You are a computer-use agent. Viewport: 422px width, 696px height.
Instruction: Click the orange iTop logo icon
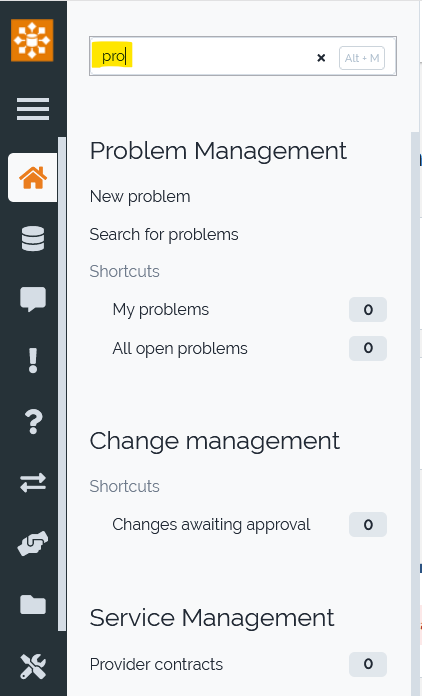32,40
